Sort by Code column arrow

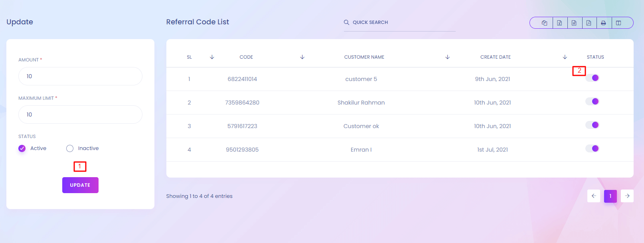(302, 57)
